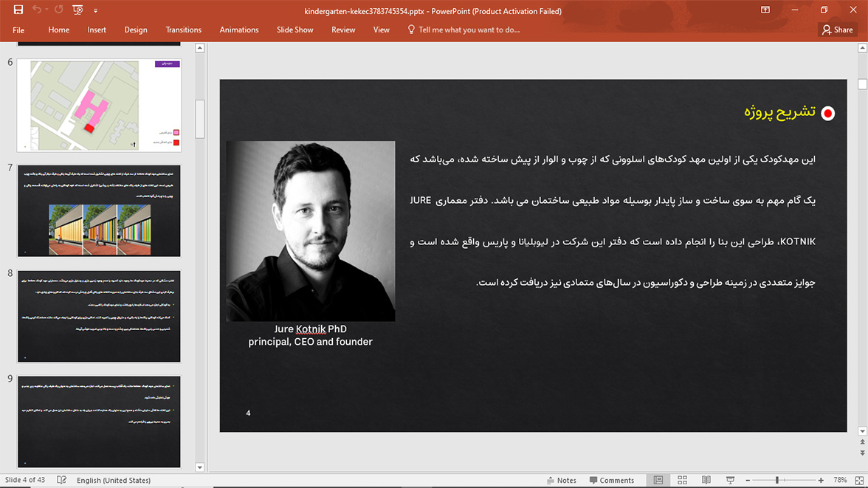Screen dimensions: 868x488
Task: Click the zoom slider handle
Action: [x=777, y=480]
